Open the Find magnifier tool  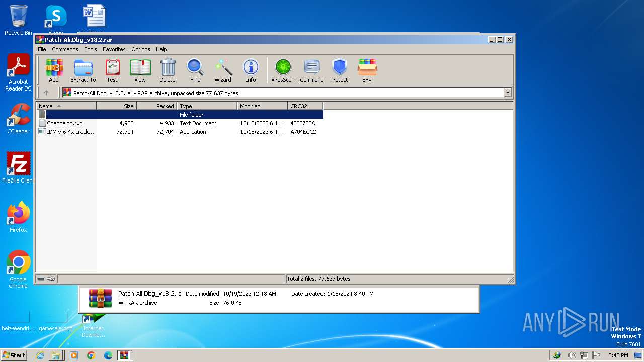tap(195, 70)
